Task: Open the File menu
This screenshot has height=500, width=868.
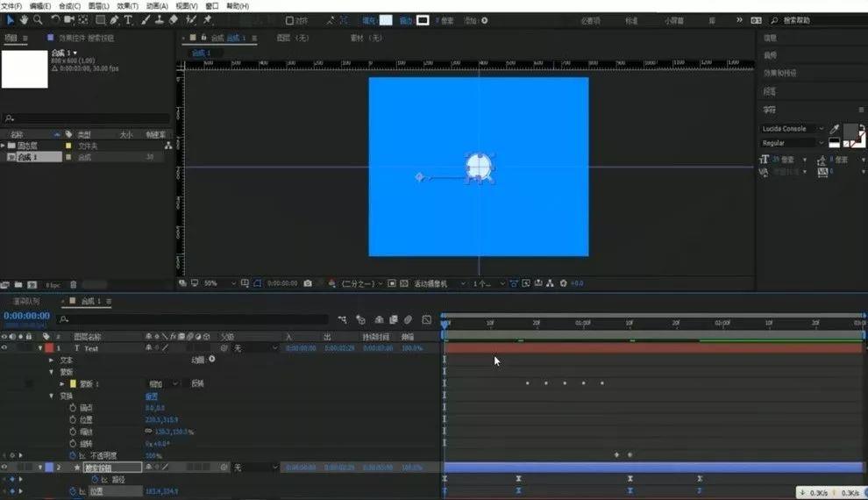Action: point(11,6)
